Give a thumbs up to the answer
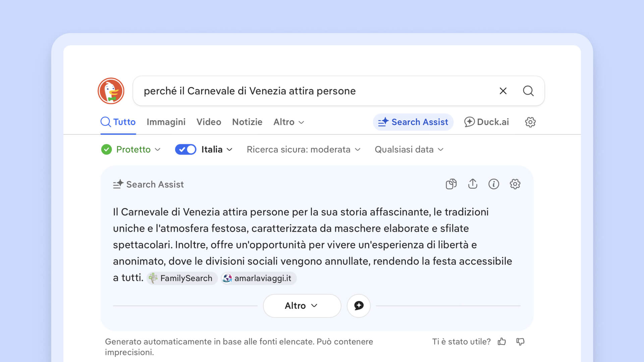Image resolution: width=644 pixels, height=362 pixels. pos(502,342)
